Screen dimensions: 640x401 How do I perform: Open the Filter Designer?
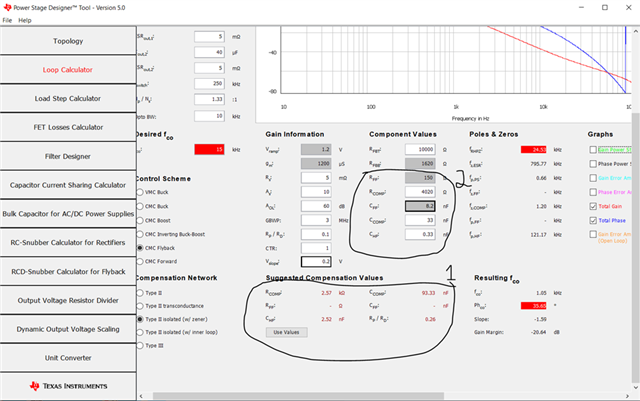pyautogui.click(x=68, y=156)
